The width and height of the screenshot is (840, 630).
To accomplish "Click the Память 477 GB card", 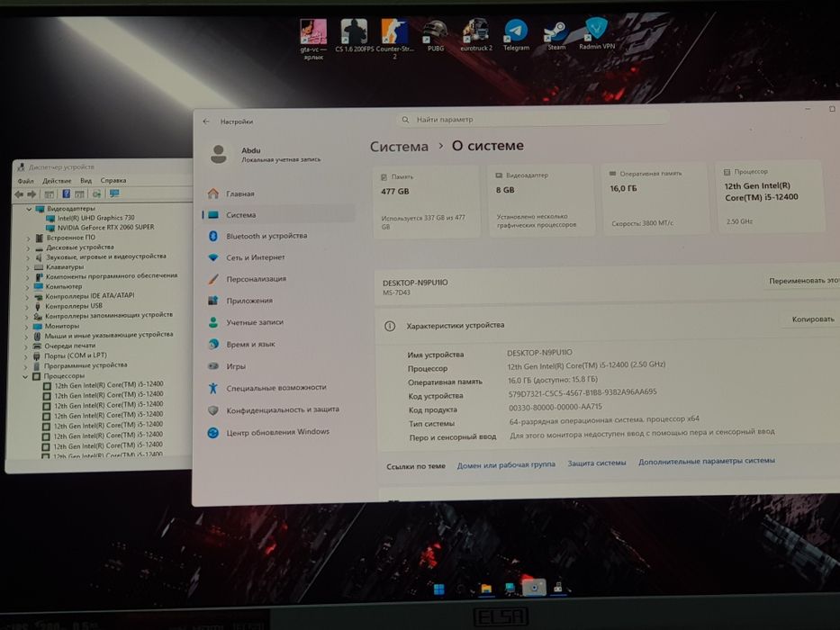I will (426, 202).
